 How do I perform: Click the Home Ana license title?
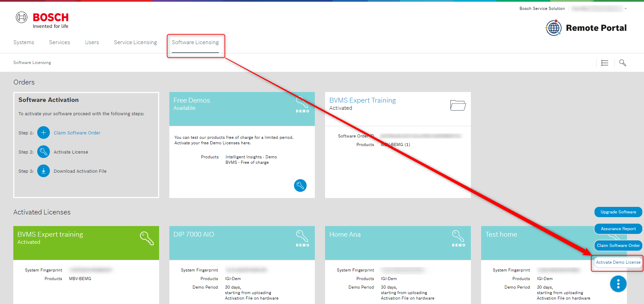345,234
